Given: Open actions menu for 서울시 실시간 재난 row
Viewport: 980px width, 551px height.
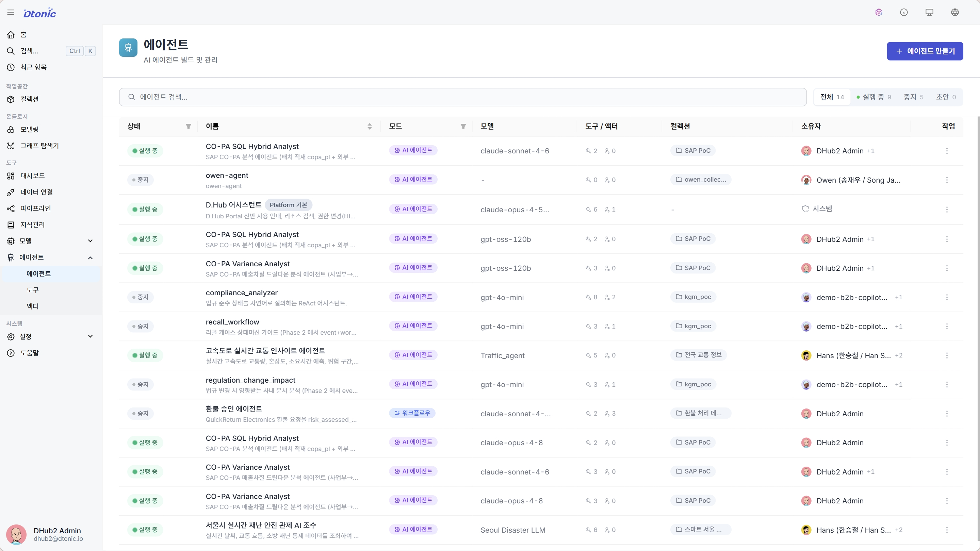Looking at the screenshot, I should (x=947, y=530).
